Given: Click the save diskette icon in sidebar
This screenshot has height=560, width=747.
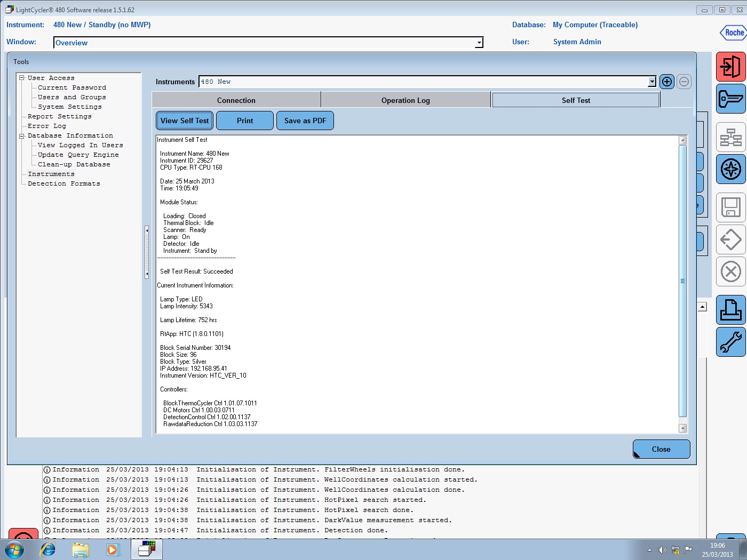Looking at the screenshot, I should click(x=730, y=208).
